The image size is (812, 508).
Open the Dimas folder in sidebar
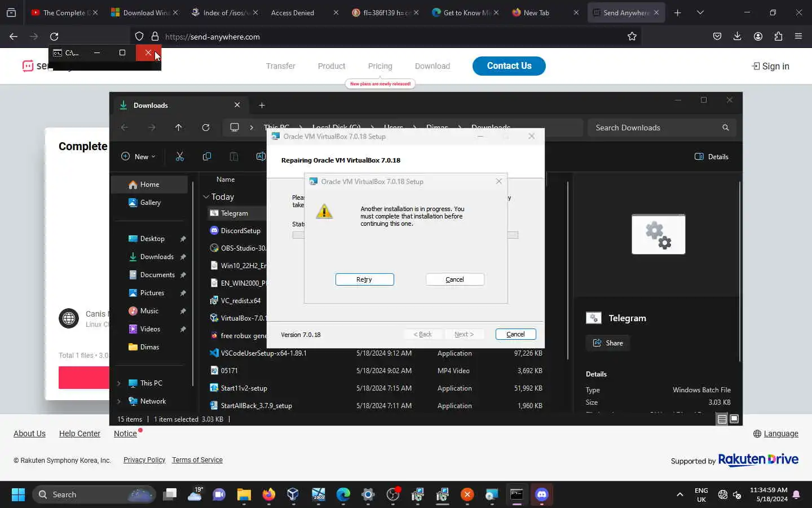pos(149,347)
